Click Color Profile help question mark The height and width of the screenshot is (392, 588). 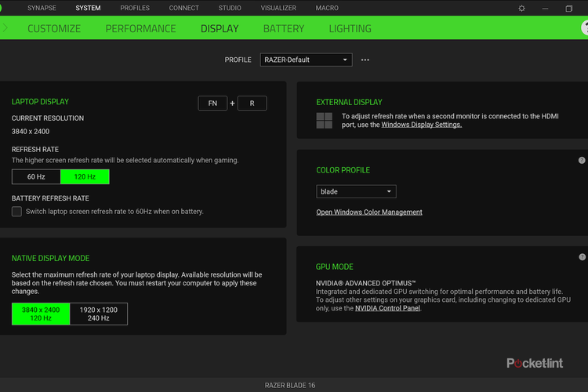(x=582, y=160)
